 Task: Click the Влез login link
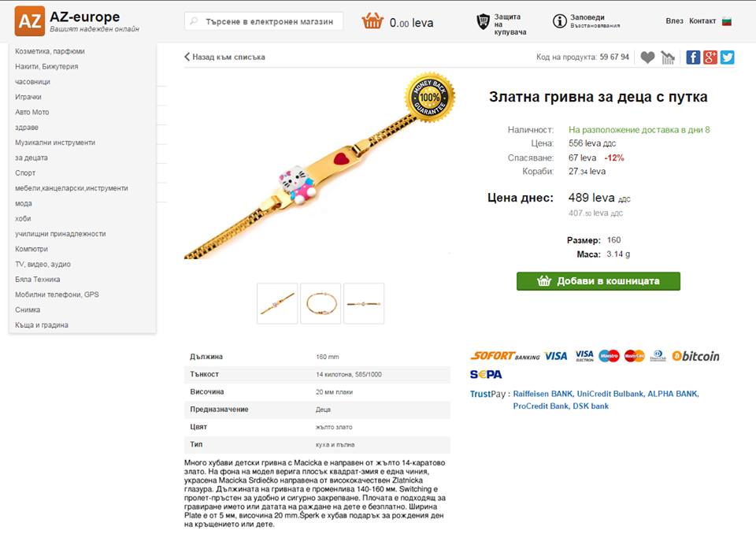coord(674,21)
